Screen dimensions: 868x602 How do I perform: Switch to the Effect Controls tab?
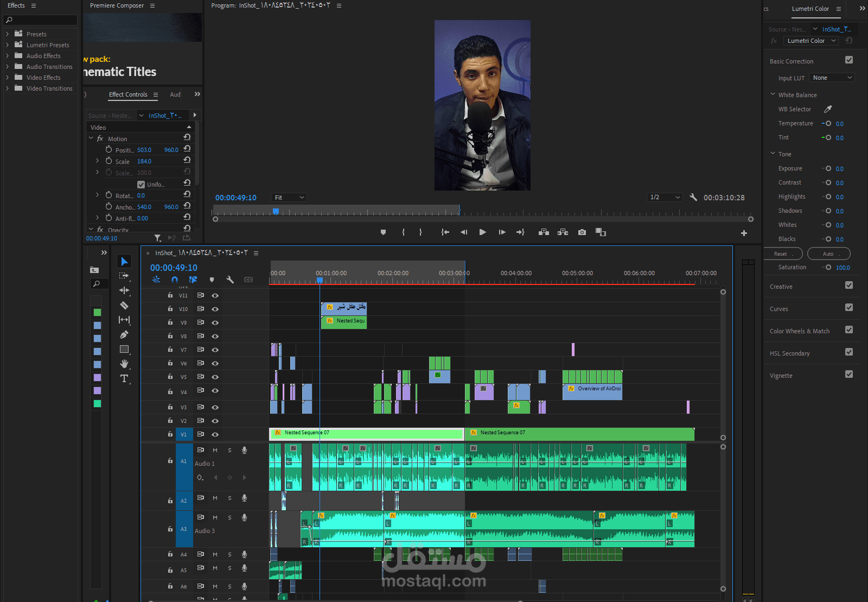point(128,94)
